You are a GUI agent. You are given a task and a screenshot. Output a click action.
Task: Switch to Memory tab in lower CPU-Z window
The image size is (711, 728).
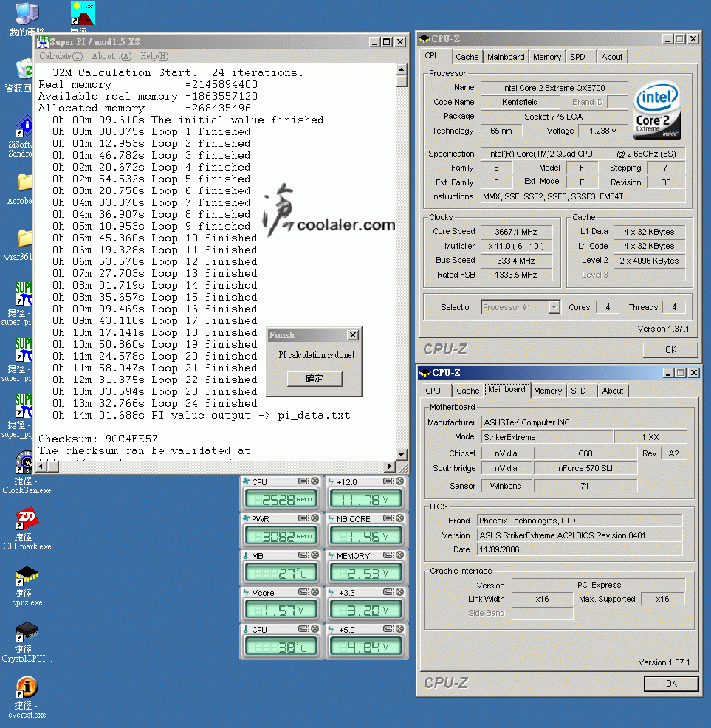pyautogui.click(x=547, y=391)
